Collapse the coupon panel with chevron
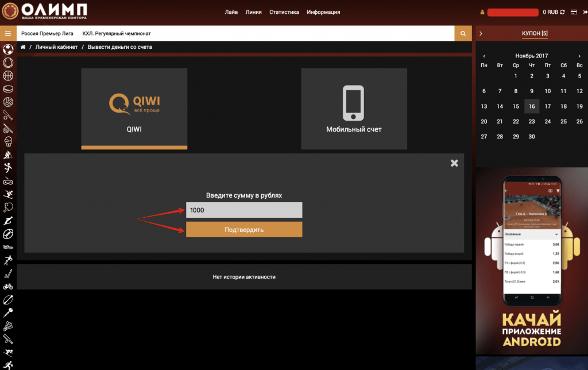The image size is (588, 370). [x=481, y=34]
